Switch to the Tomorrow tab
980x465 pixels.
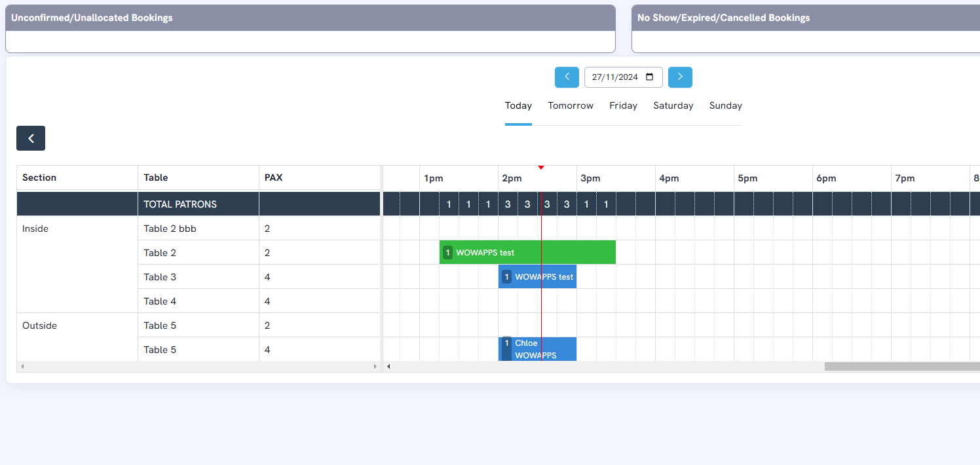pos(571,105)
